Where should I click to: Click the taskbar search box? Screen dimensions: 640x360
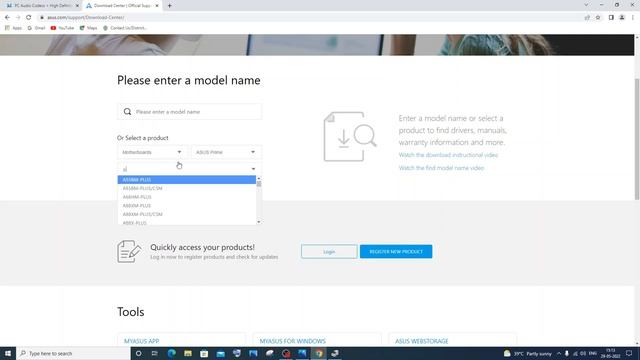click(x=73, y=353)
